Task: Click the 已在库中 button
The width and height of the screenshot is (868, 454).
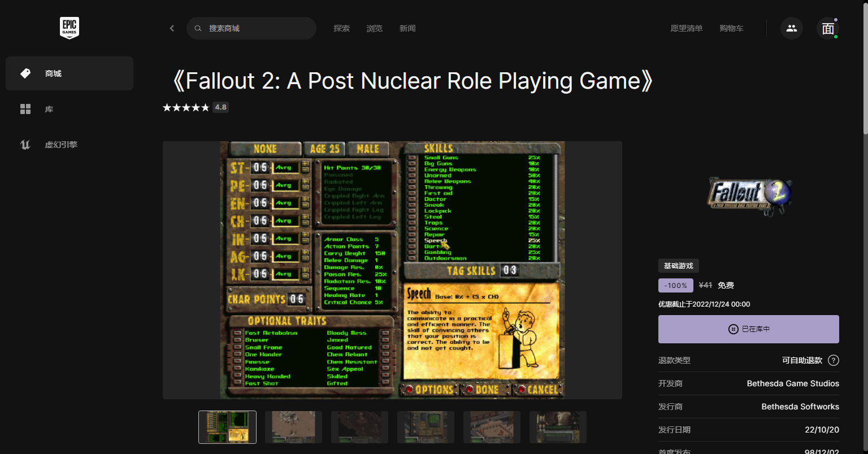Action: pos(749,329)
